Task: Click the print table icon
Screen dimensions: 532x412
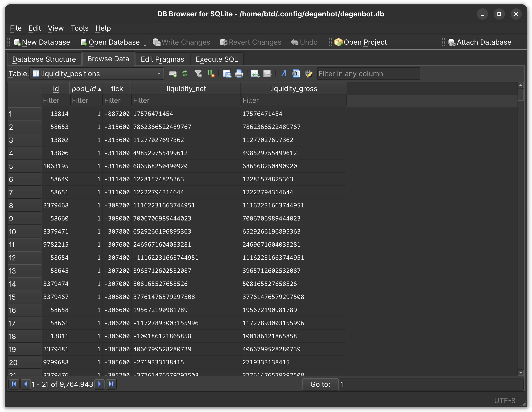Action: [239, 74]
